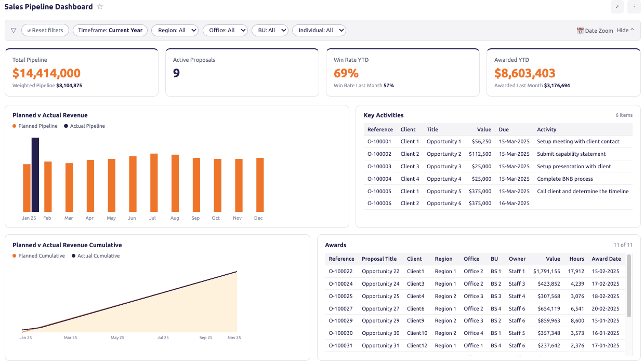
Task: Click the dark Actual Pipeline bar for Jan 25
Action: pos(35,174)
